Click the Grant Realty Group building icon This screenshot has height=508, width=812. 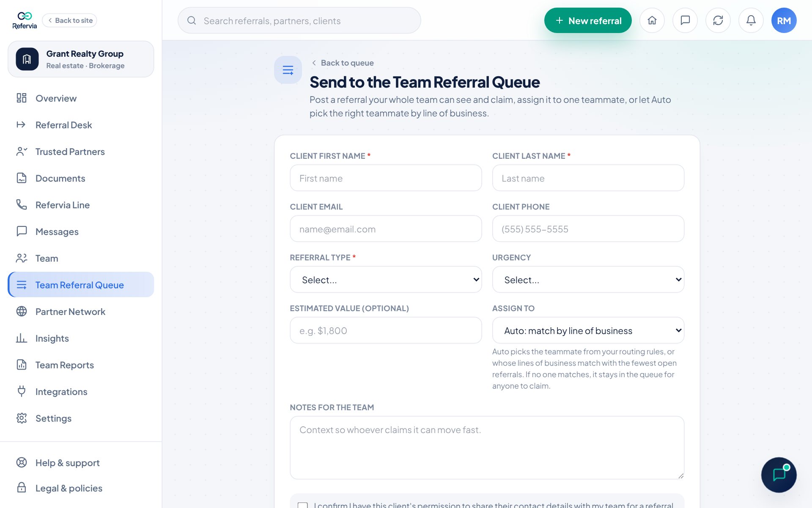coord(27,59)
